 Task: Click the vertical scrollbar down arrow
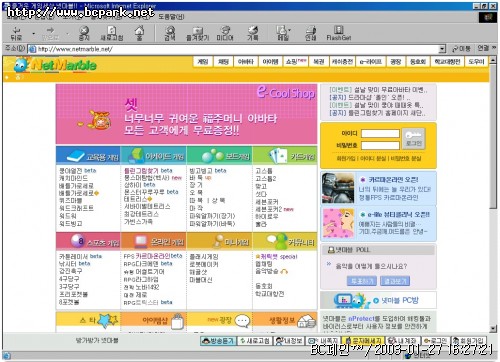(493, 328)
